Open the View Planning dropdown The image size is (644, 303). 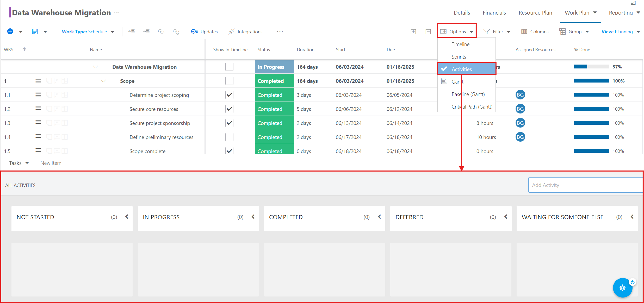(x=621, y=31)
